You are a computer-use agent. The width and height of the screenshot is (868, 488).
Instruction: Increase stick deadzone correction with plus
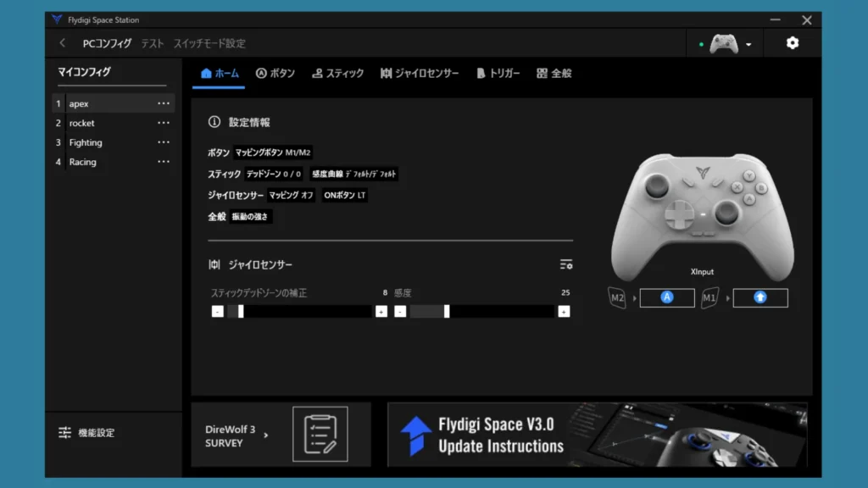(381, 312)
